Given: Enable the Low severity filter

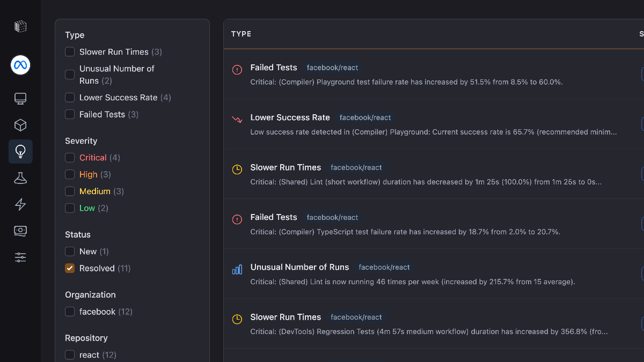Looking at the screenshot, I should coord(70,208).
